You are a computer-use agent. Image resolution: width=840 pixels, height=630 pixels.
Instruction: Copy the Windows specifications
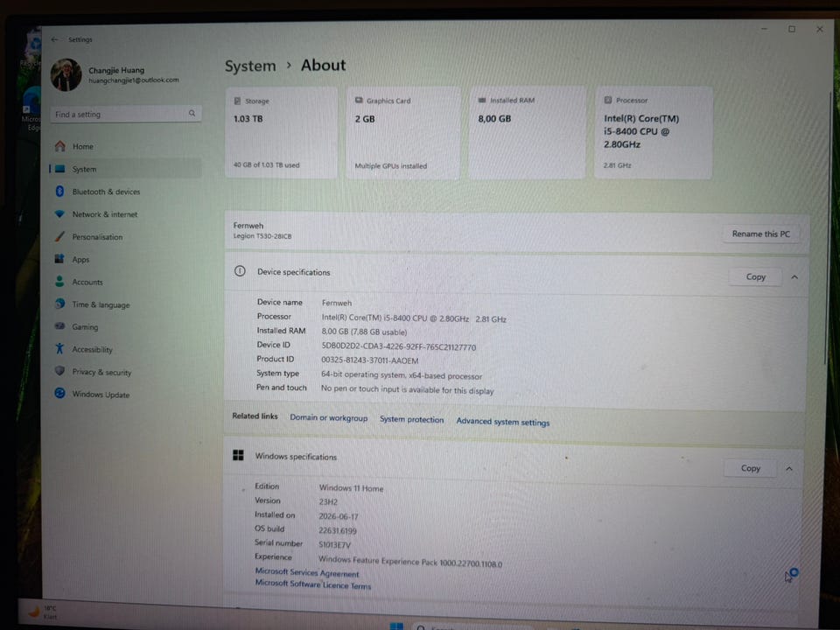[750, 468]
